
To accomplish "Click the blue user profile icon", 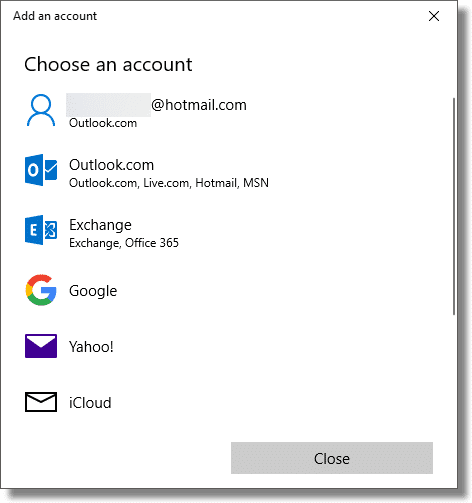I will [41, 110].
